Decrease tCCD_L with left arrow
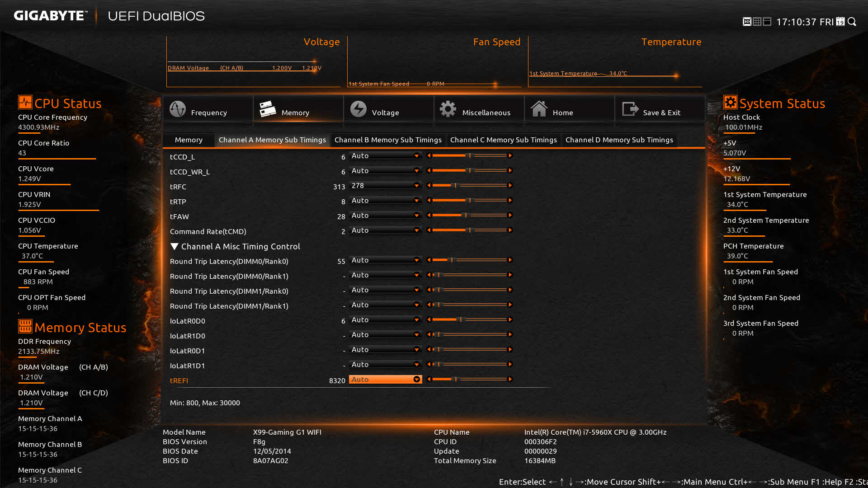This screenshot has width=868, height=488. point(429,155)
